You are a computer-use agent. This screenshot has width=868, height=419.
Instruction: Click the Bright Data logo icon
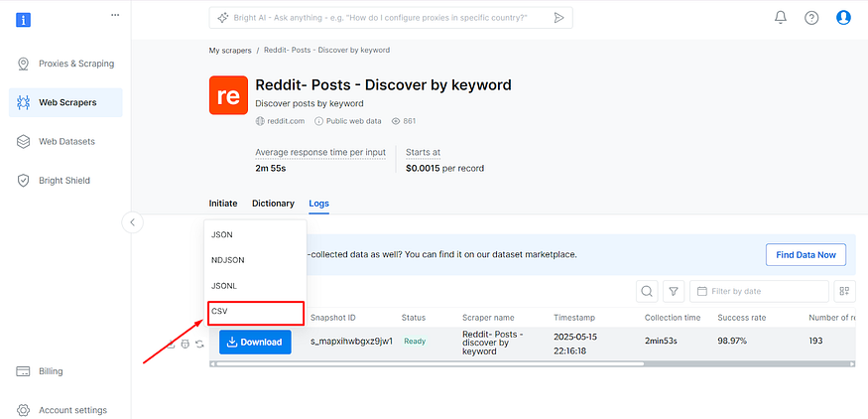tap(23, 20)
